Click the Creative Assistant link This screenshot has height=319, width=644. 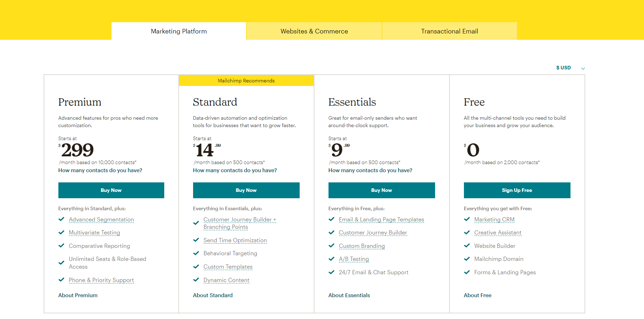tap(498, 233)
